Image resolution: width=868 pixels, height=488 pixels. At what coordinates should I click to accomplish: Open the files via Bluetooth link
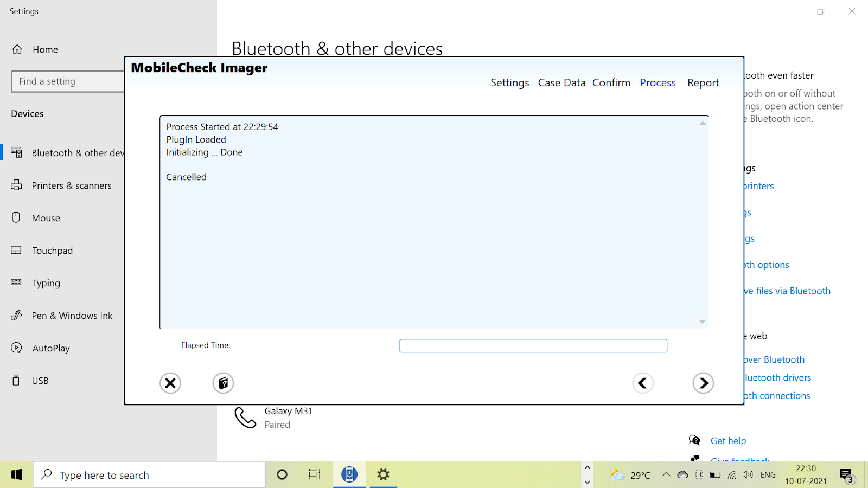787,291
